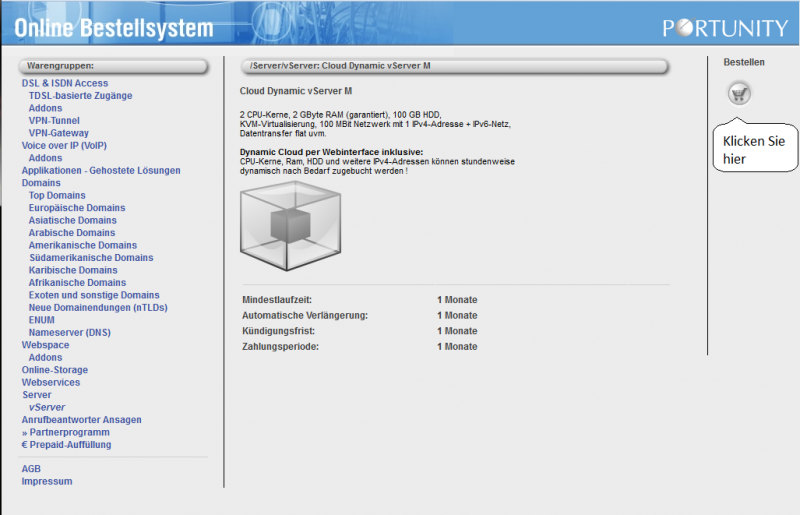Open DSL & ISDN Access category
This screenshot has width=800, height=515.
[x=65, y=83]
